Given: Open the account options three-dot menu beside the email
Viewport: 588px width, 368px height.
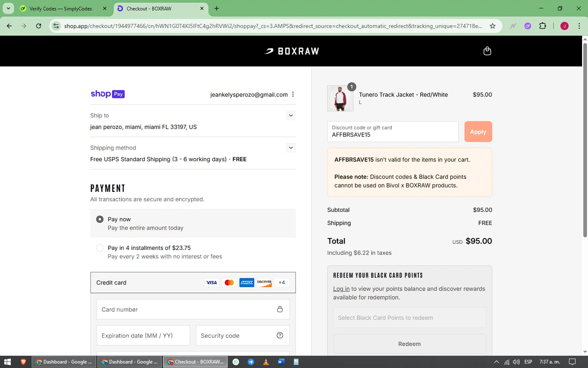Looking at the screenshot, I should coord(293,95).
